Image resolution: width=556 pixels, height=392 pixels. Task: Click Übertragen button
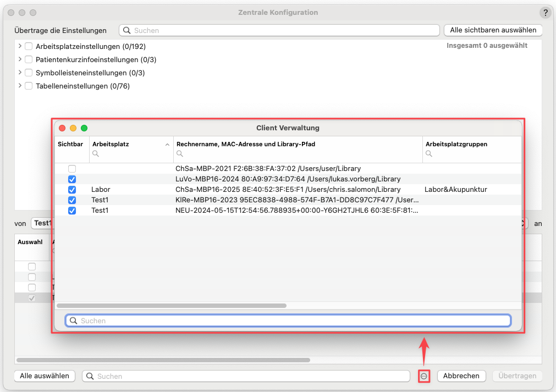point(518,376)
